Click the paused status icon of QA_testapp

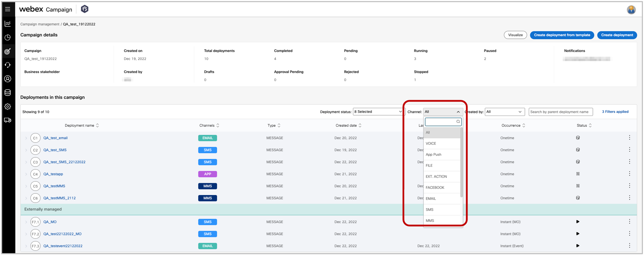tap(578, 174)
